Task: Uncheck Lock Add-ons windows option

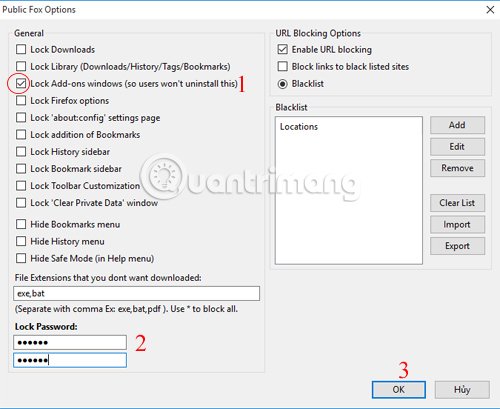Action: [21, 83]
